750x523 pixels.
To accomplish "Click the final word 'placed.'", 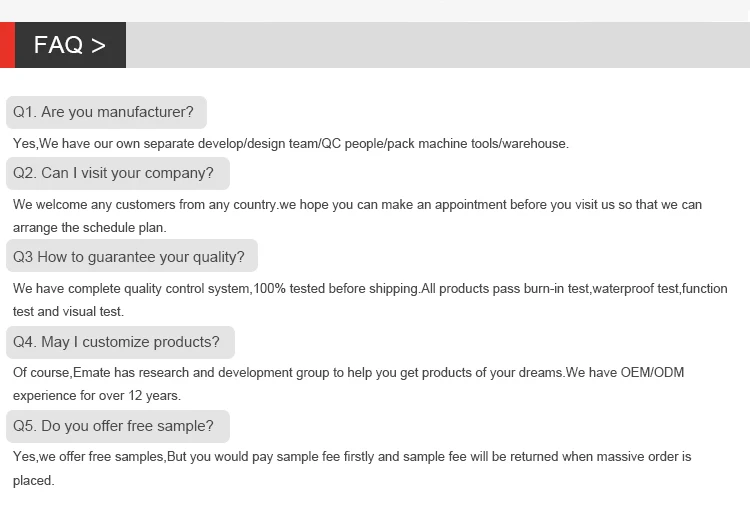I will 33,480.
